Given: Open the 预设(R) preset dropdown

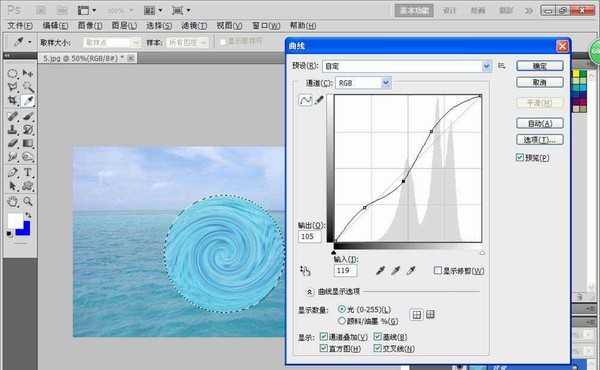Looking at the screenshot, I should [x=407, y=66].
